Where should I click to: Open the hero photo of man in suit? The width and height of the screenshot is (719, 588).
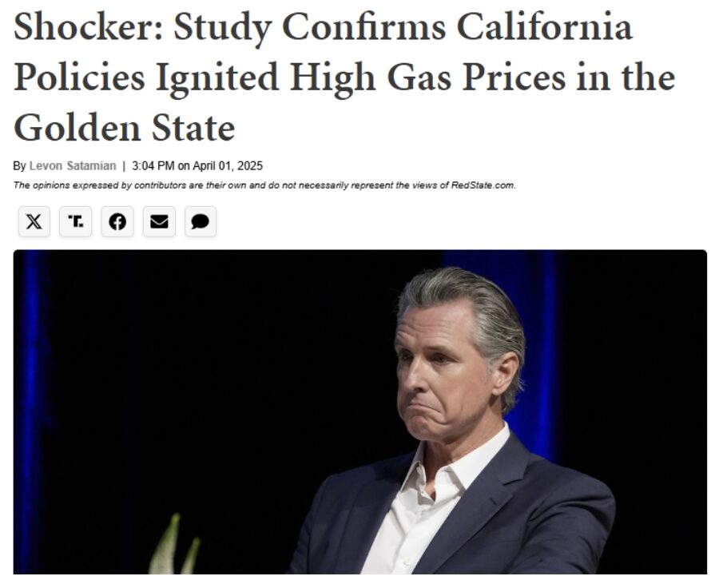click(x=360, y=412)
